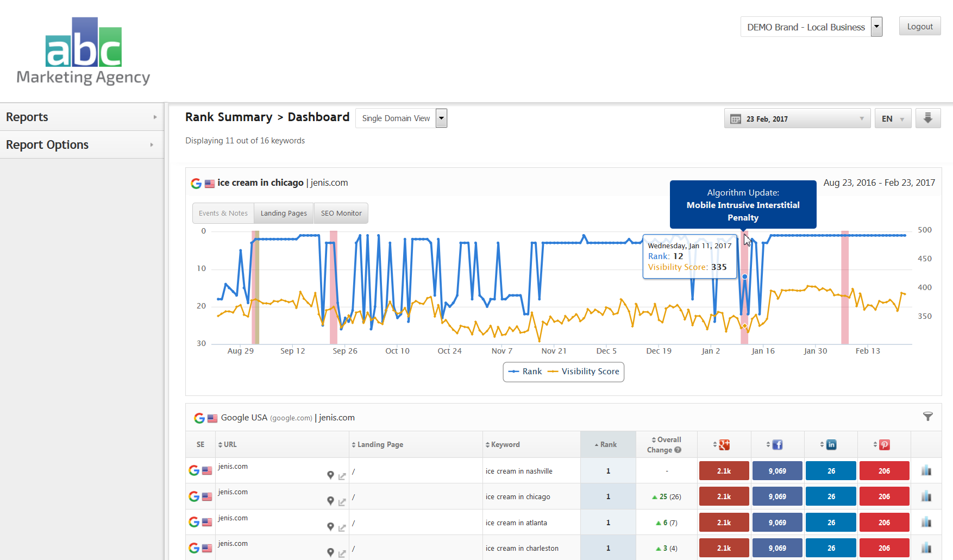Open external link icon in ice cream in atlanta row
The width and height of the screenshot is (953, 560).
(342, 527)
